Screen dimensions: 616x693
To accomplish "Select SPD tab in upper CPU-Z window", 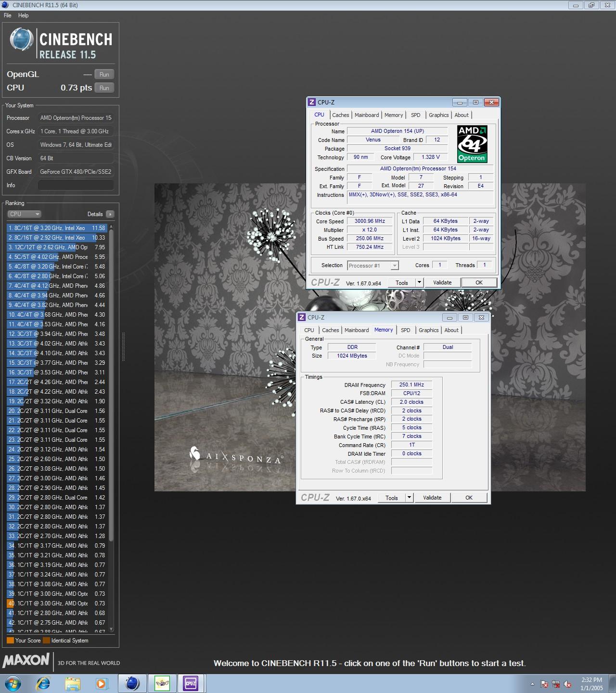I will [x=416, y=115].
